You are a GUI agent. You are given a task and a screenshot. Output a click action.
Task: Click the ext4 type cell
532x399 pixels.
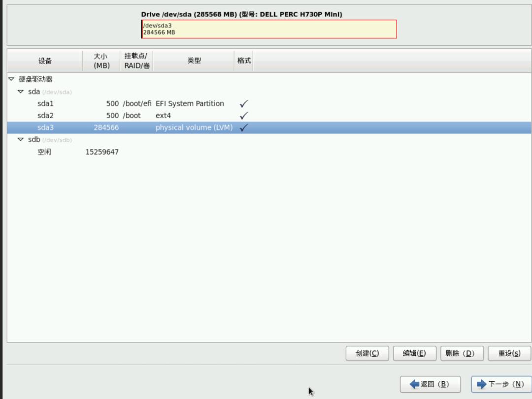tap(163, 116)
